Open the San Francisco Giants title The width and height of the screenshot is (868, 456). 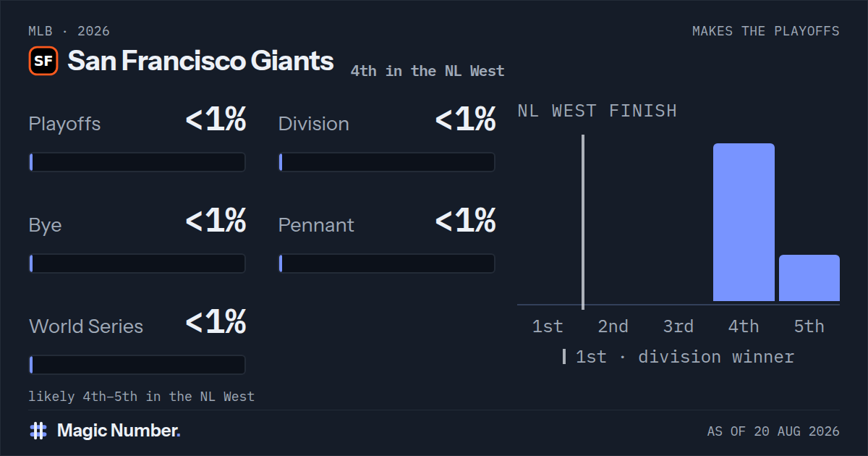[200, 61]
